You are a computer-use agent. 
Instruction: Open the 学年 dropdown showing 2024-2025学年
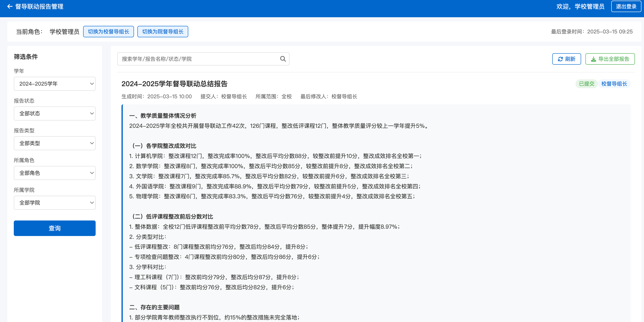click(54, 84)
